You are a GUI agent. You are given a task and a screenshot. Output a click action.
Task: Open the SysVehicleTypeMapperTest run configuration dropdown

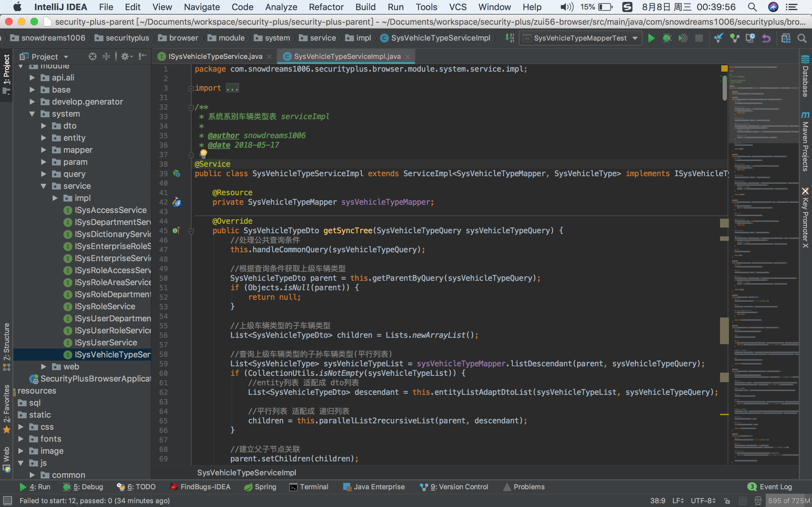click(x=580, y=38)
